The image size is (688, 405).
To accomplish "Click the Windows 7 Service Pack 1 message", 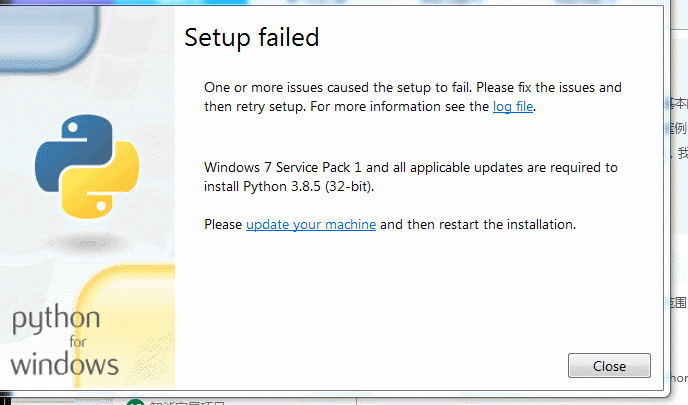I will 411,177.
